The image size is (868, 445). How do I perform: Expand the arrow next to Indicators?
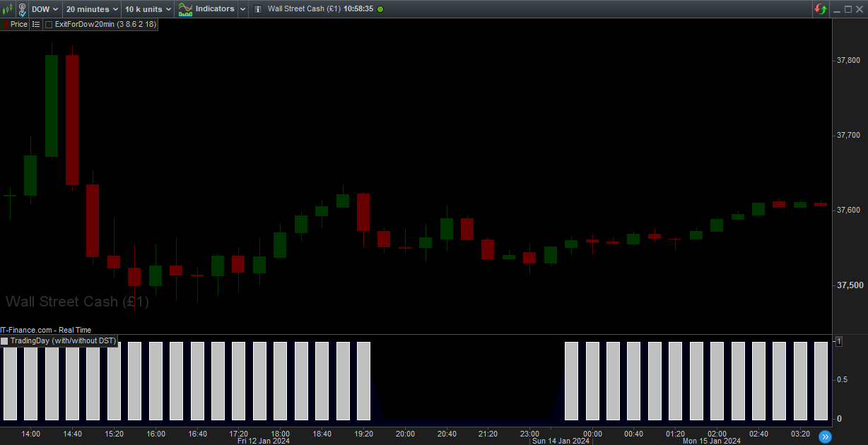[242, 9]
